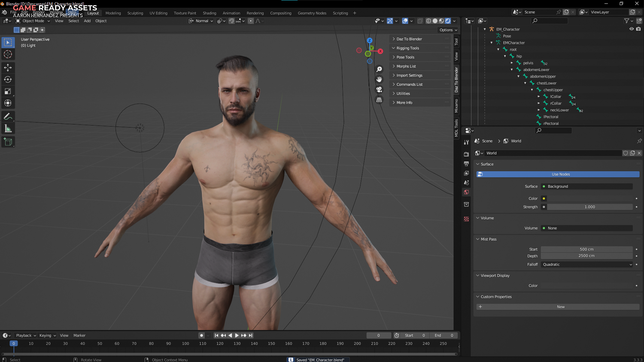Toggle proportional editing in the header
The width and height of the screenshot is (644, 362).
(x=251, y=21)
